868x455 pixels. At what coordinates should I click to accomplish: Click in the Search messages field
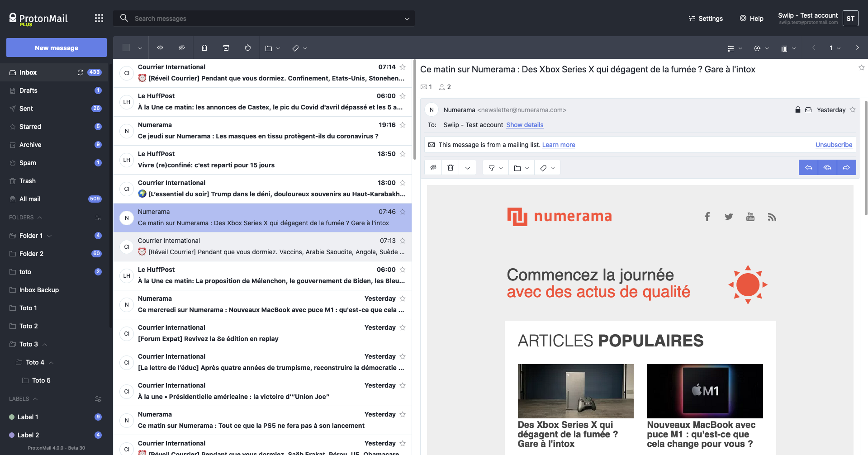pos(264,19)
